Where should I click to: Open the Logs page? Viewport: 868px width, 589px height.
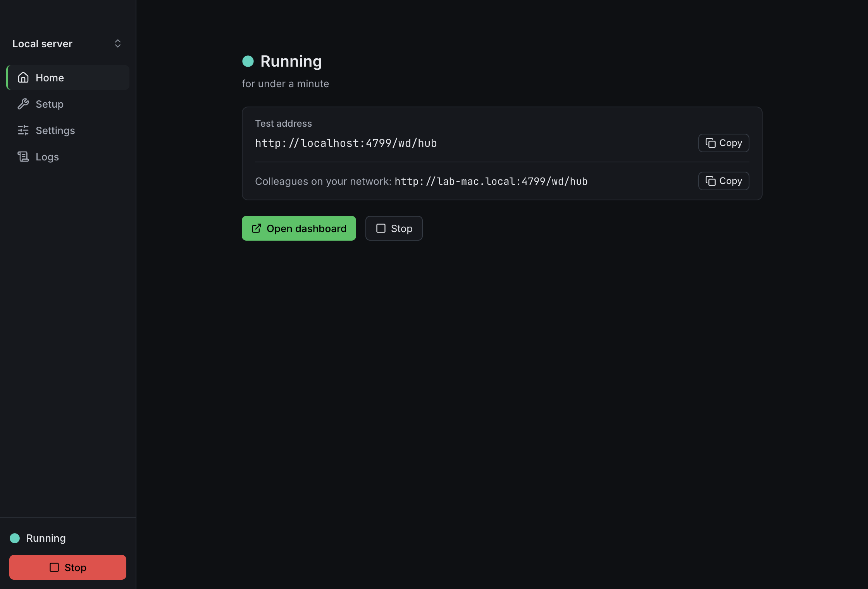click(x=68, y=157)
